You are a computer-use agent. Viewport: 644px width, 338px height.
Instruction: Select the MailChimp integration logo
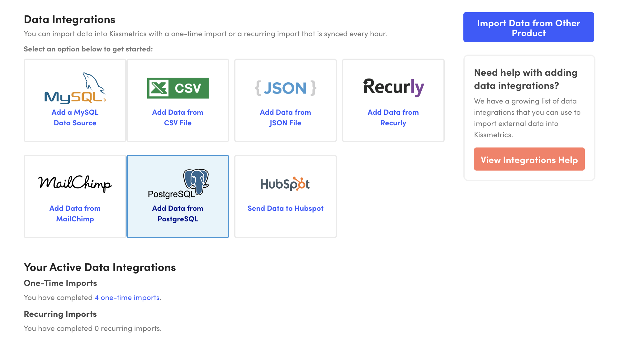[x=75, y=184]
